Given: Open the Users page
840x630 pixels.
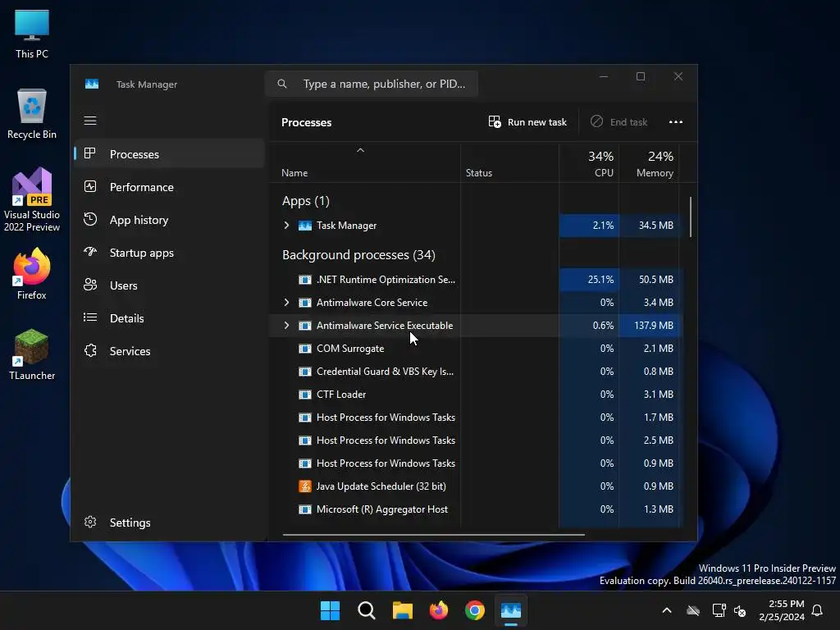Looking at the screenshot, I should (169, 285).
